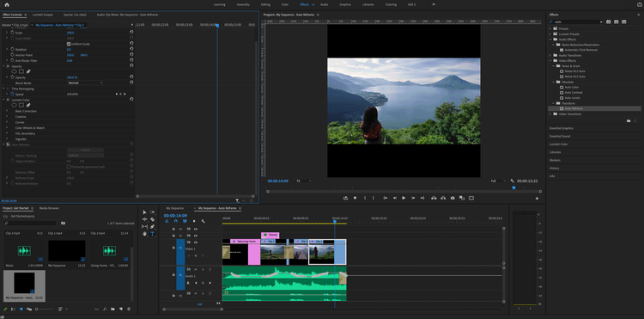Switch Project panel to Icon View
This screenshot has height=319, width=644.
(21, 309)
